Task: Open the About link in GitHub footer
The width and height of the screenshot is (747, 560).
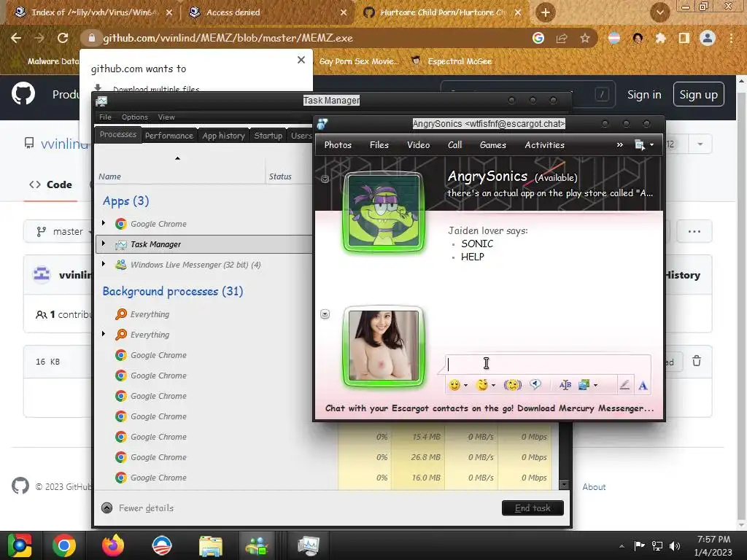Action: (x=594, y=487)
